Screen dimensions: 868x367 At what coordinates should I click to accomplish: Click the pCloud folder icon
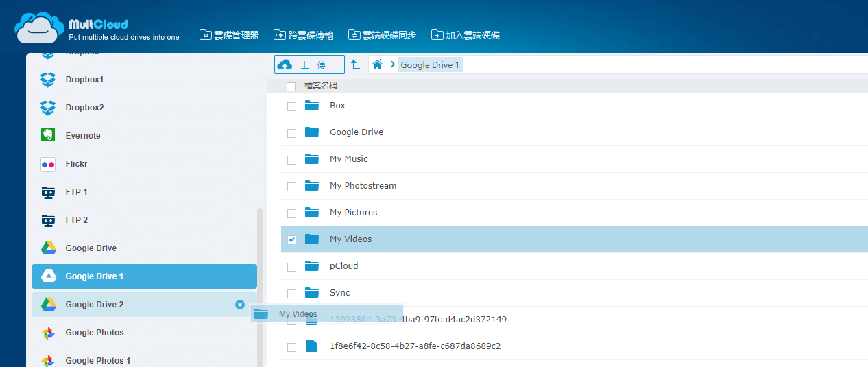(312, 266)
